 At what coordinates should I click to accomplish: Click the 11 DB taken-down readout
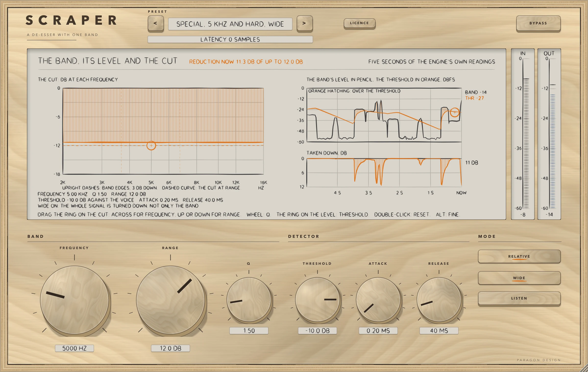pos(472,163)
